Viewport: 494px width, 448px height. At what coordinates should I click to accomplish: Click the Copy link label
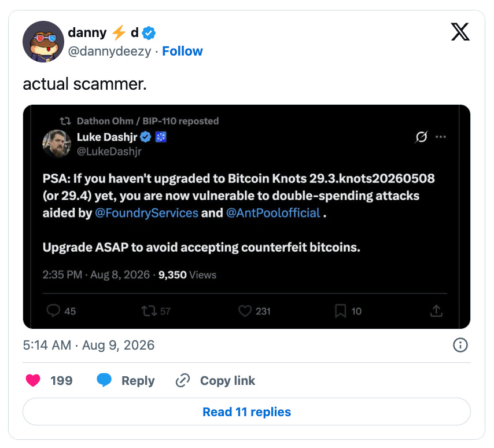pyautogui.click(x=227, y=380)
